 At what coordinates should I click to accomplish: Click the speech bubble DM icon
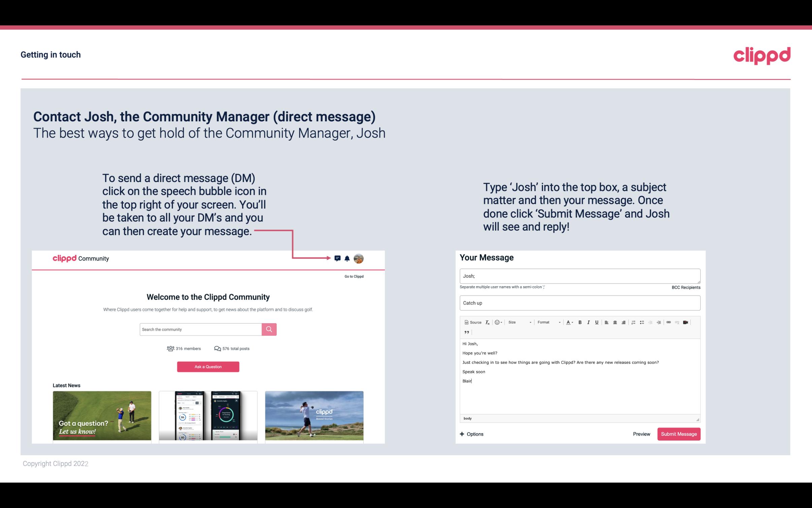(x=339, y=259)
